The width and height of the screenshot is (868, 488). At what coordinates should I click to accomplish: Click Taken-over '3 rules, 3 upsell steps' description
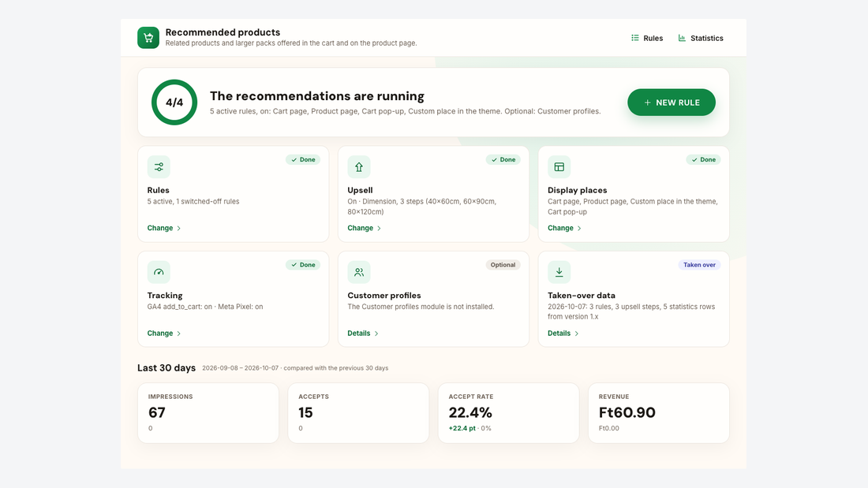[x=631, y=311]
